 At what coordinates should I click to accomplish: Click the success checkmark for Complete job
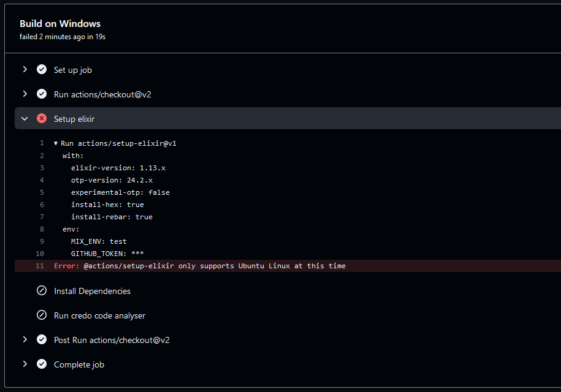click(42, 364)
